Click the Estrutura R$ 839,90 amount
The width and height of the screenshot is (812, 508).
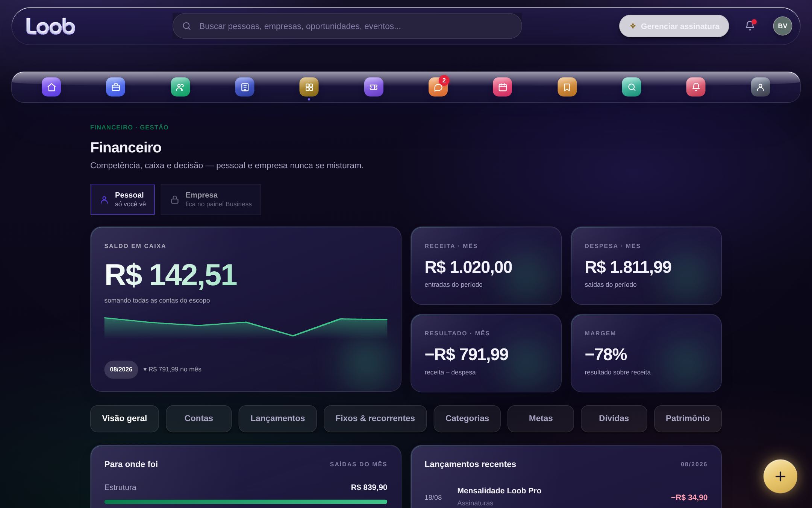(369, 487)
